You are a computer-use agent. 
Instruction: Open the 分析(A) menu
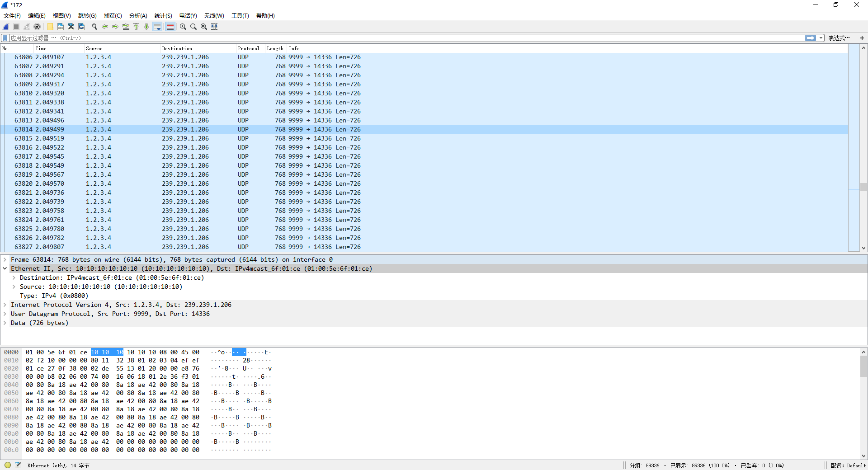click(x=138, y=16)
